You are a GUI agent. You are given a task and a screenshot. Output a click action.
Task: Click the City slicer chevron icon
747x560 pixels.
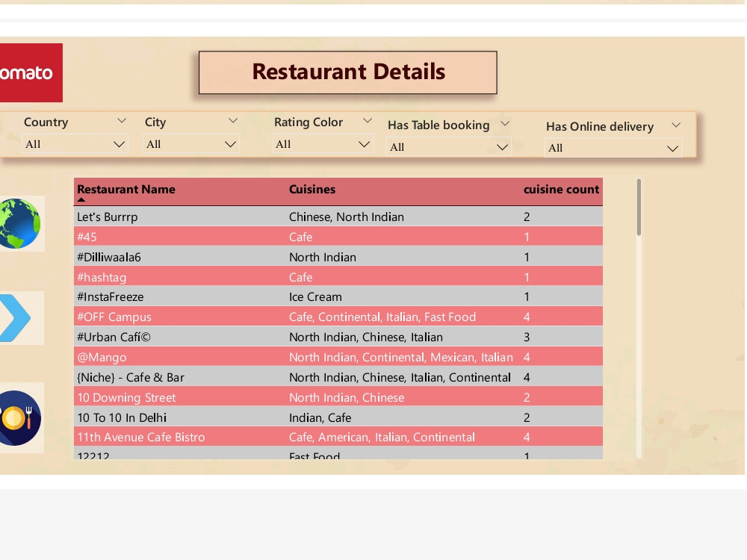(x=233, y=119)
